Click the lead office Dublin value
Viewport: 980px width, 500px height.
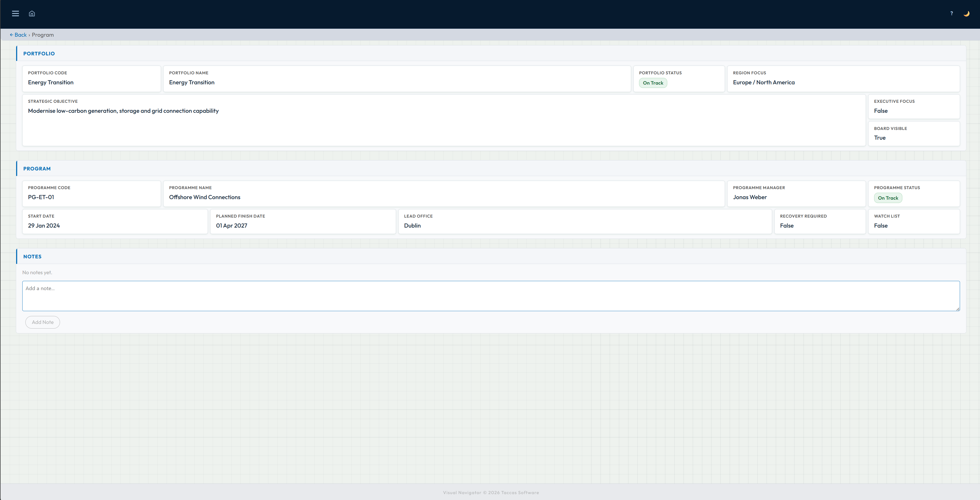(x=412, y=226)
